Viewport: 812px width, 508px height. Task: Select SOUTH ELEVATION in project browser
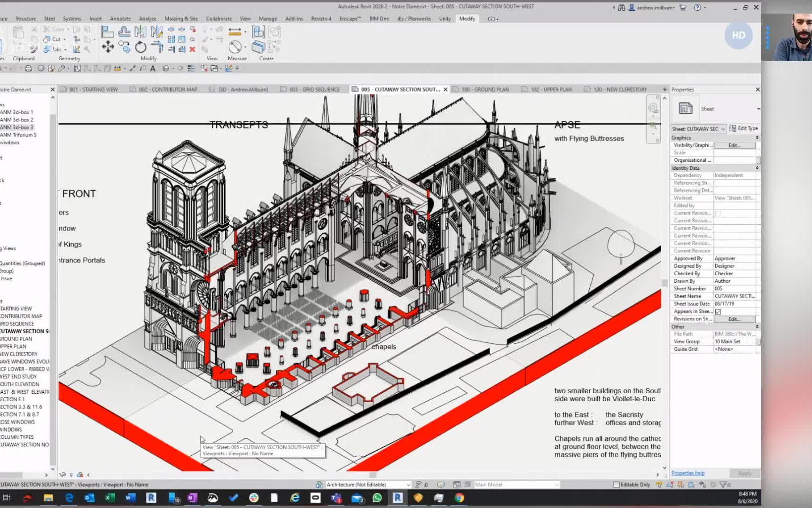(20, 384)
